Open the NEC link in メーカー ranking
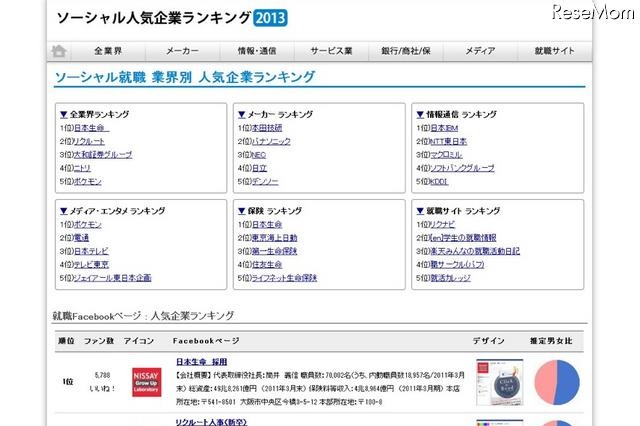640x426 pixels. [259, 155]
